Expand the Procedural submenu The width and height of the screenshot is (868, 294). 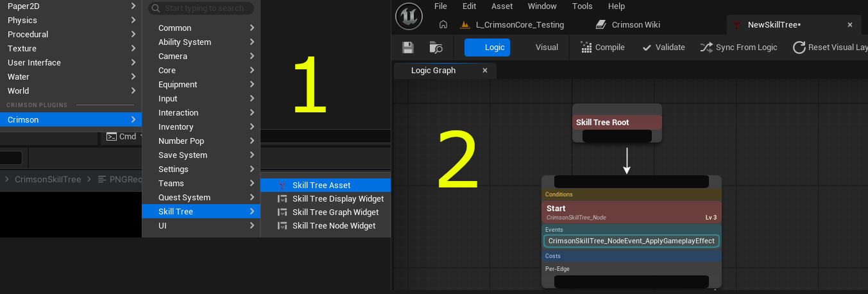point(71,35)
